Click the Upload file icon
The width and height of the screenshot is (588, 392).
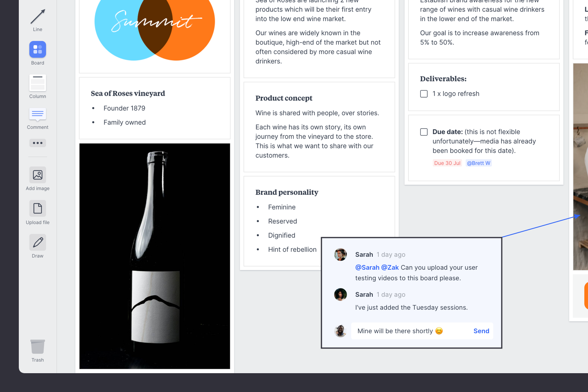37,208
